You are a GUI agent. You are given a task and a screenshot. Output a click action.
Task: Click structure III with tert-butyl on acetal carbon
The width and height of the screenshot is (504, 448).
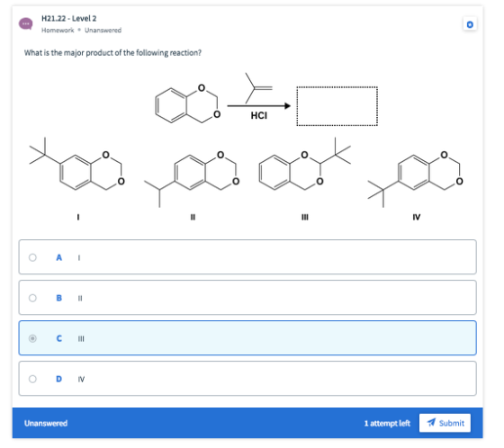tap(305, 165)
